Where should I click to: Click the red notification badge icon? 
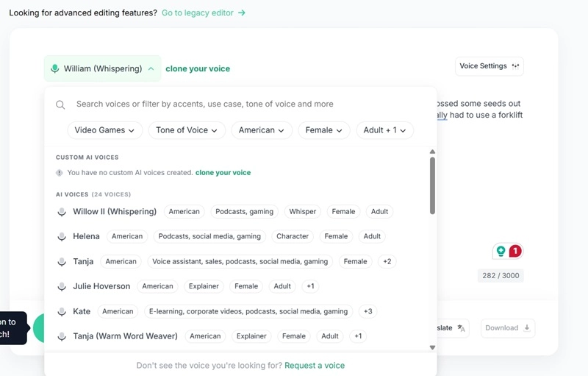515,251
